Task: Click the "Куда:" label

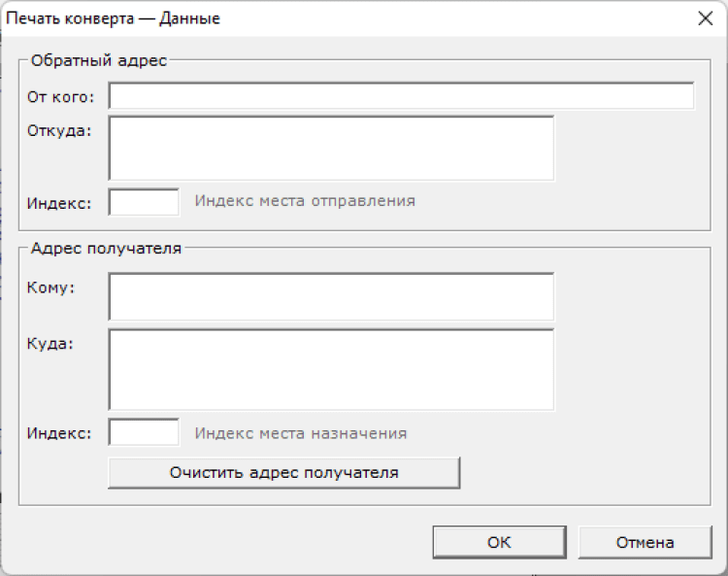Action: tap(51, 343)
